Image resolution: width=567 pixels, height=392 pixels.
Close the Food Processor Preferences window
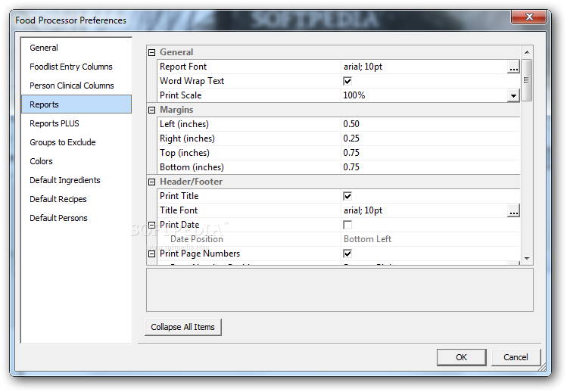529,17
